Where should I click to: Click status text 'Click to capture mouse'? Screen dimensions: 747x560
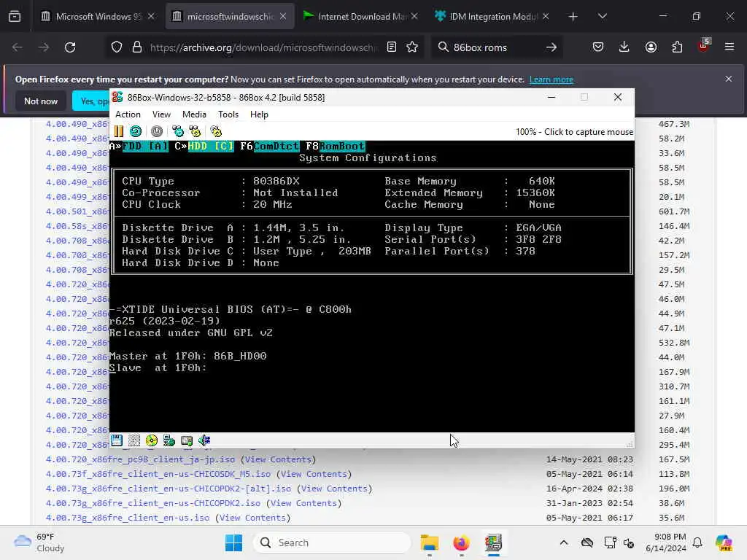[x=589, y=132]
